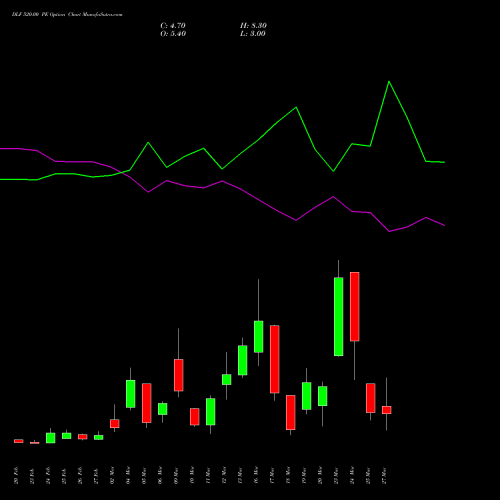The image size is (500, 500).
Task: Click the close value C: 4.70
Action: [173, 26]
